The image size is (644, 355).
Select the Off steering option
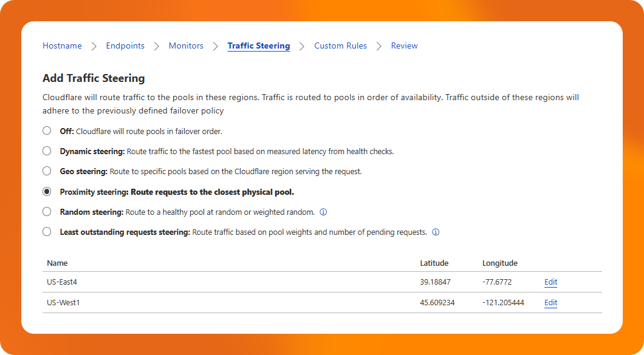click(x=47, y=131)
